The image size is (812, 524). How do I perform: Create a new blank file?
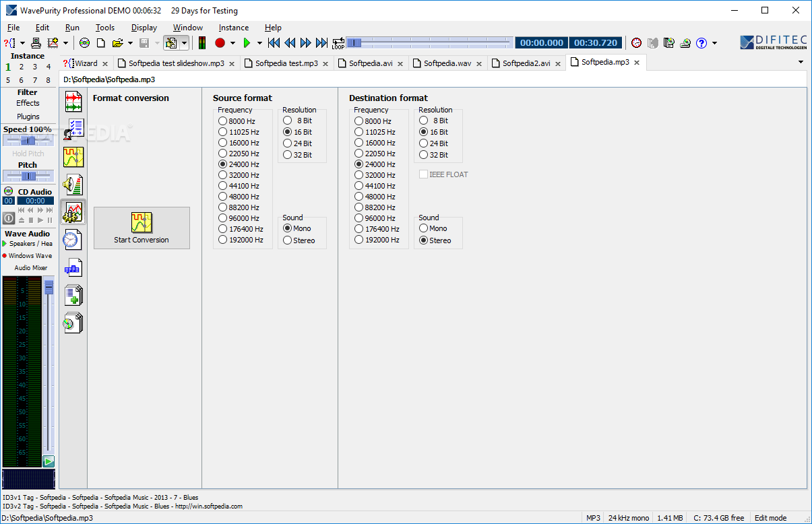[101, 43]
